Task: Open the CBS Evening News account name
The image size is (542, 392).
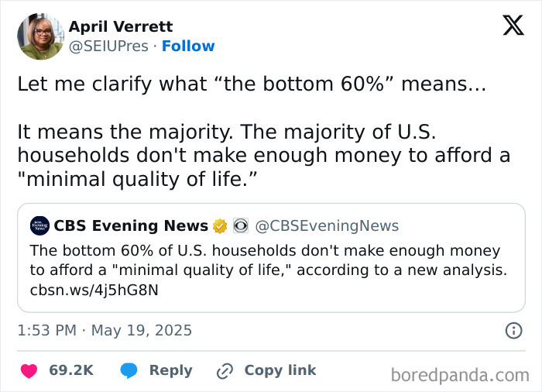Action: tap(131, 226)
